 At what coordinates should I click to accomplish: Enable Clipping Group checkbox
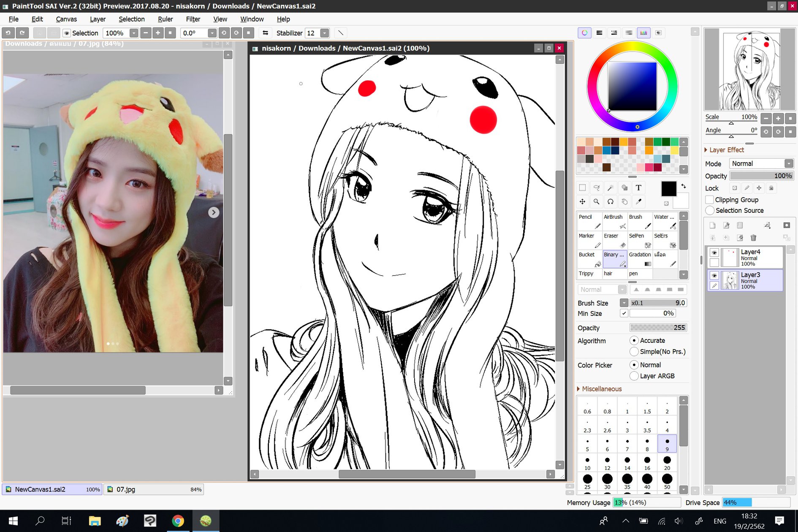(x=710, y=200)
